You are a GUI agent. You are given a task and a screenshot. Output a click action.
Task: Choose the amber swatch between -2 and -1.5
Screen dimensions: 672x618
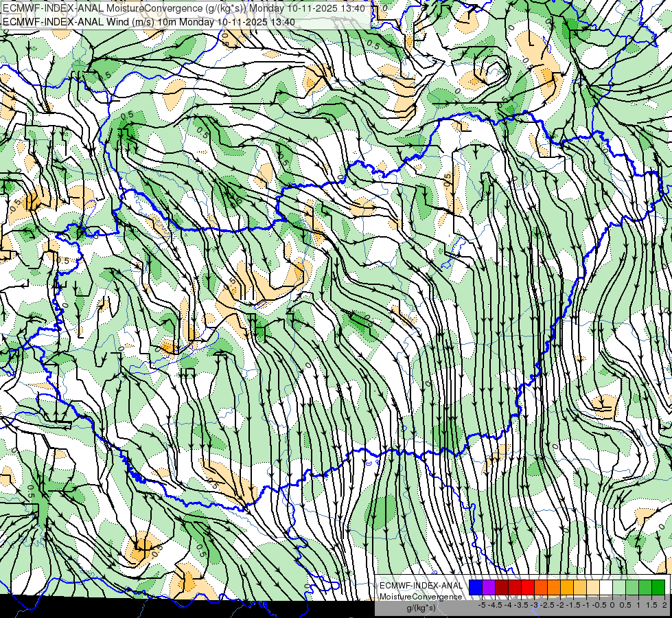pos(567,588)
